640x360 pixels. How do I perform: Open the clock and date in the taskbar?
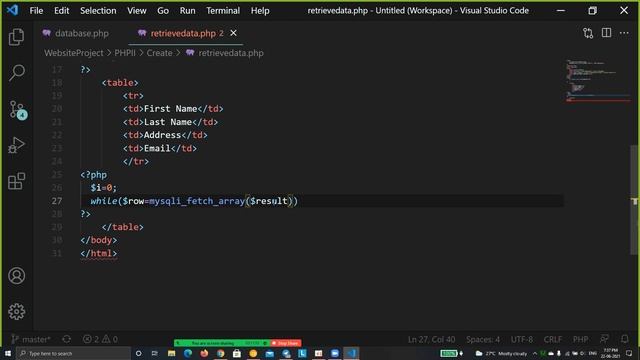pyautogui.click(x=611, y=353)
